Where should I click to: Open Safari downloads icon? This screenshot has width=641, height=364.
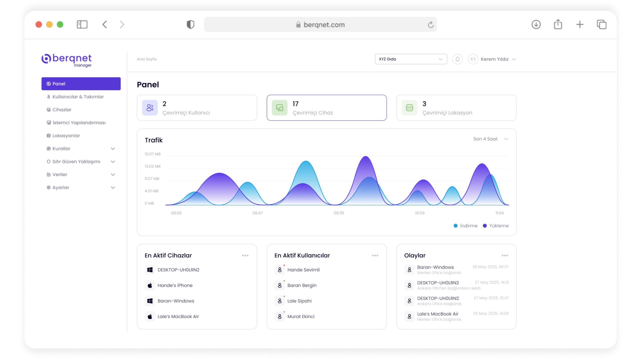click(x=536, y=25)
